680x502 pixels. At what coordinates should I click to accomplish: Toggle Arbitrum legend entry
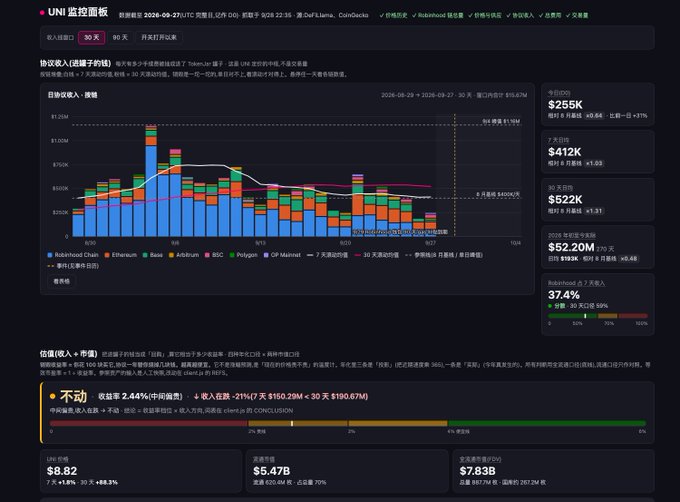click(x=184, y=255)
